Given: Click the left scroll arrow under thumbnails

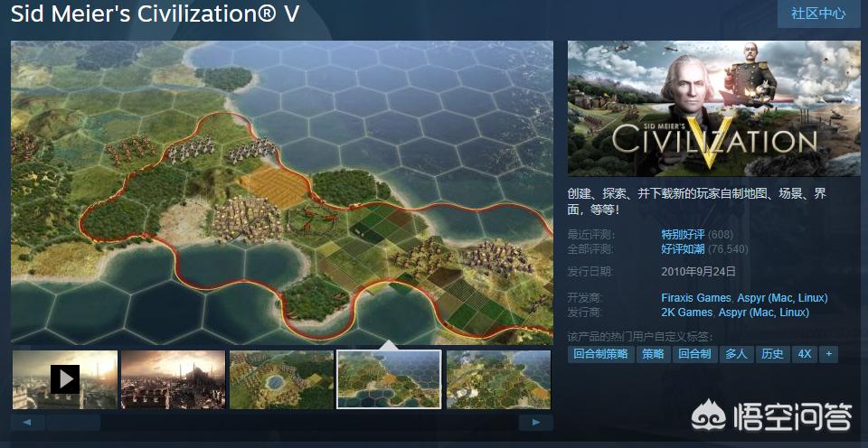Looking at the screenshot, I should pyautogui.click(x=28, y=423).
